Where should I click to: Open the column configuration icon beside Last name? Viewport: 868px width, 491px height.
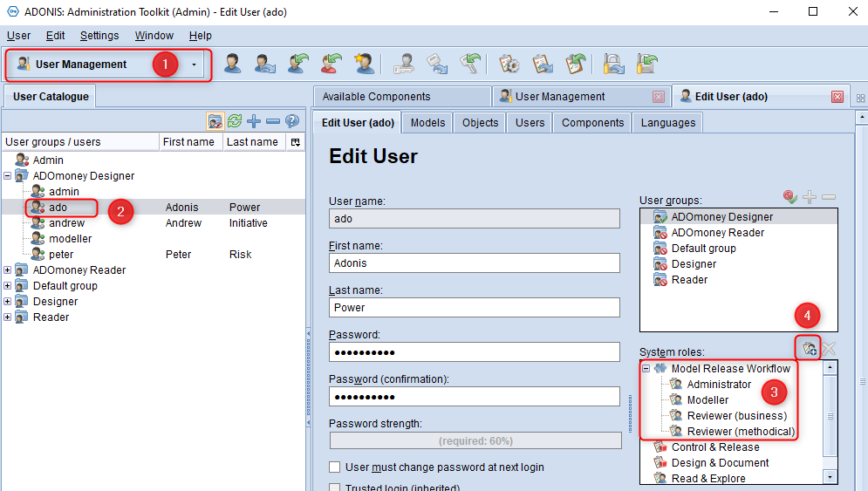tap(296, 142)
